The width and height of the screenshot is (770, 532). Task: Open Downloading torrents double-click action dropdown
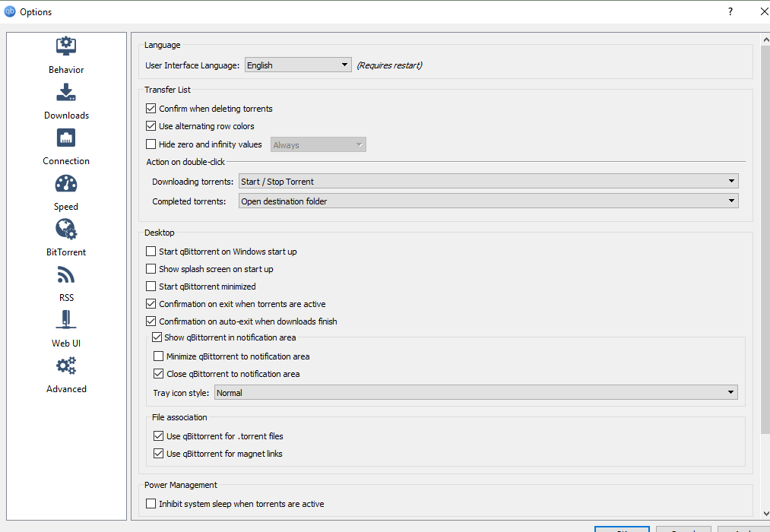(489, 181)
